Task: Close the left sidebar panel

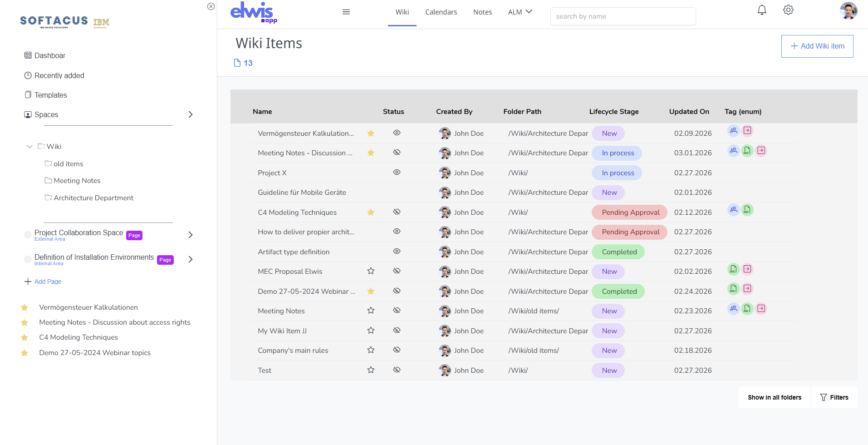Action: (211, 6)
